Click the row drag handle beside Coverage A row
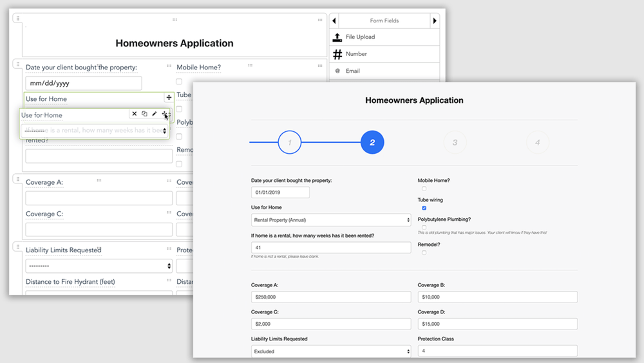Screen dimensions: 644x363 coord(17,179)
